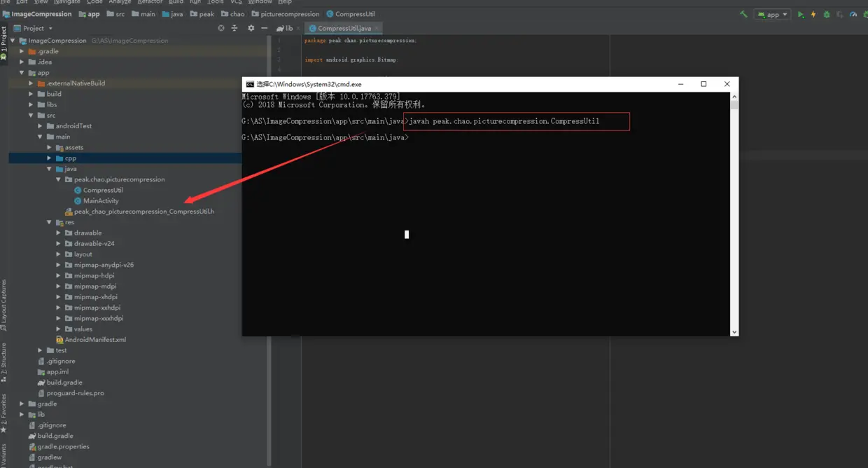Click the app breadcrumb item
The width and height of the screenshot is (868, 468).
(90, 14)
